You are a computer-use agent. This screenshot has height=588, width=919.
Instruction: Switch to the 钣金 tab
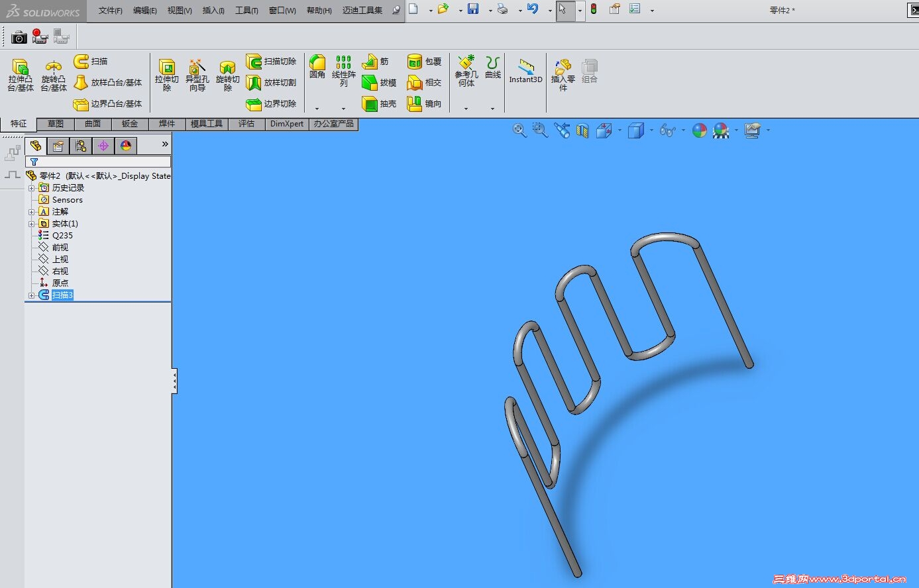[x=130, y=124]
